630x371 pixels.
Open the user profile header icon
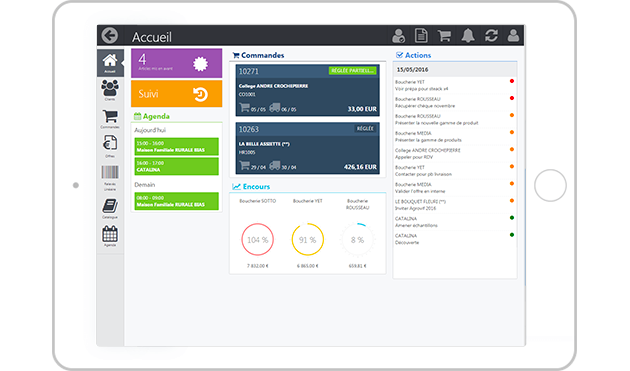[x=513, y=35]
